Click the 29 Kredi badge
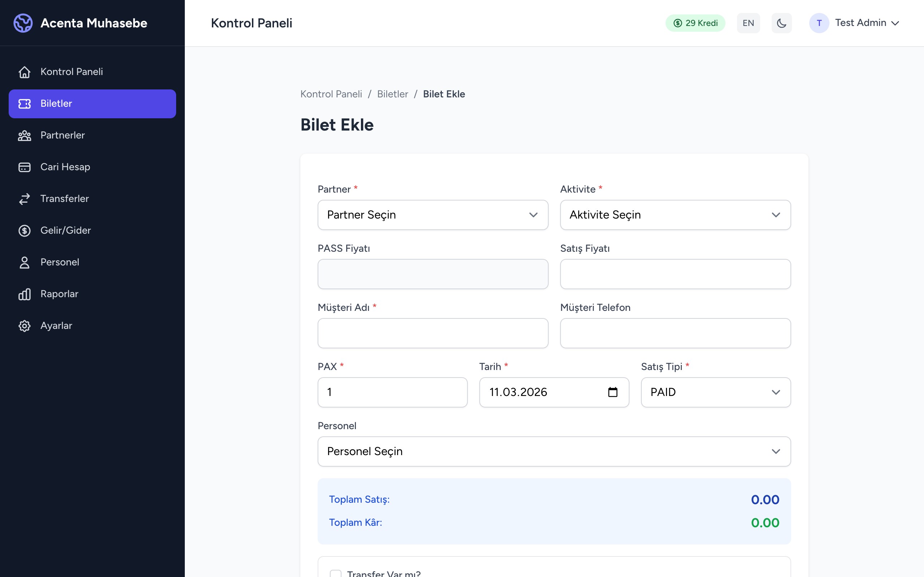Screen dimensions: 924x577 [695, 23]
